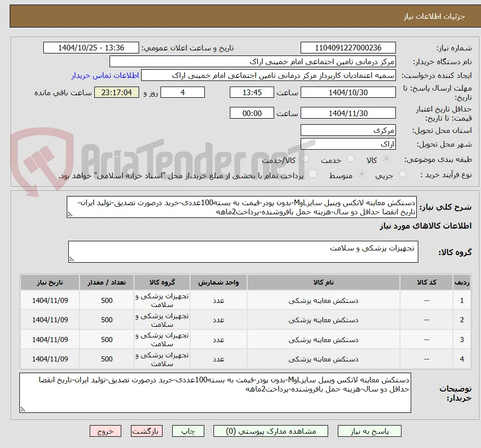Select the کالا/خدمت radio button

tap(306, 159)
